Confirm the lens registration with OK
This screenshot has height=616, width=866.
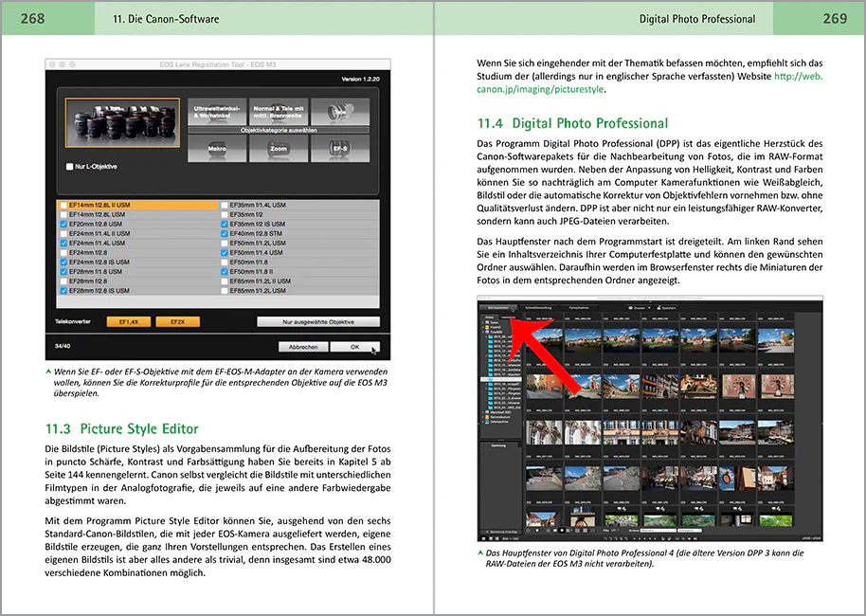(x=354, y=347)
